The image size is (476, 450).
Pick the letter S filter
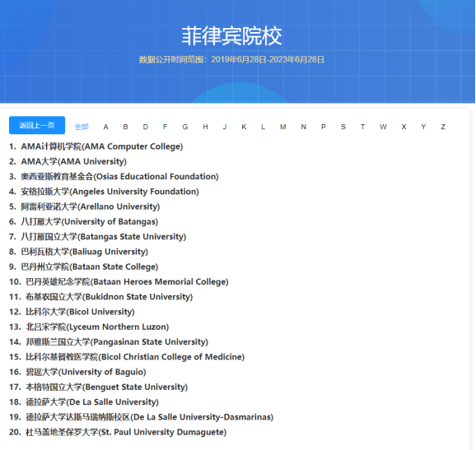pos(343,127)
